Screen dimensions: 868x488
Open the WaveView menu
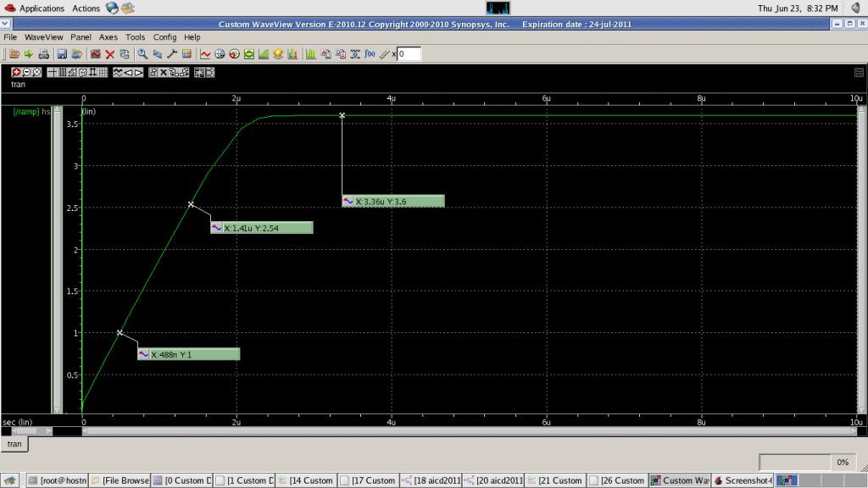pos(44,37)
